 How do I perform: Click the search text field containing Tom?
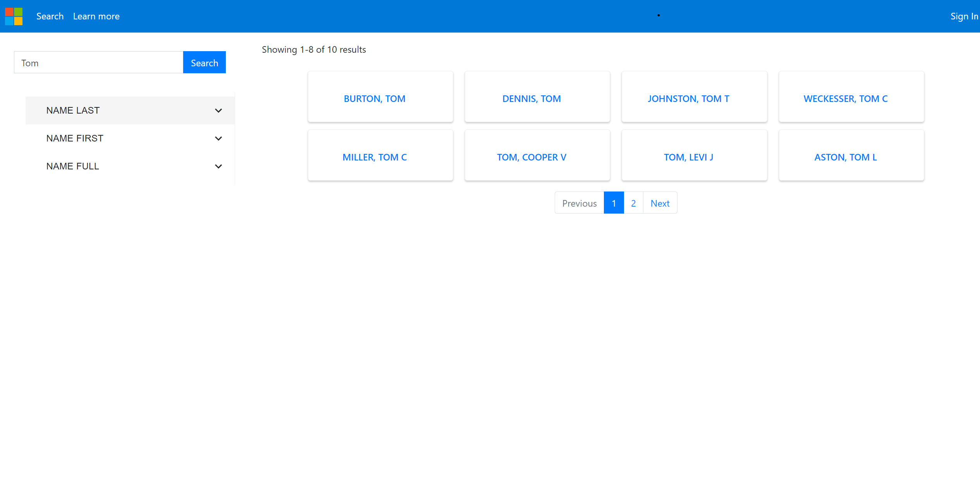point(98,62)
